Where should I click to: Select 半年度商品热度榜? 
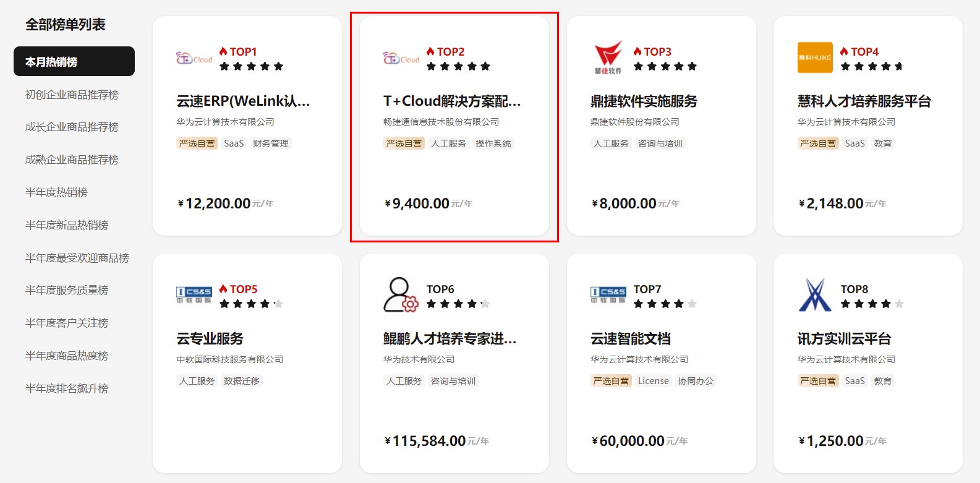pyautogui.click(x=67, y=356)
